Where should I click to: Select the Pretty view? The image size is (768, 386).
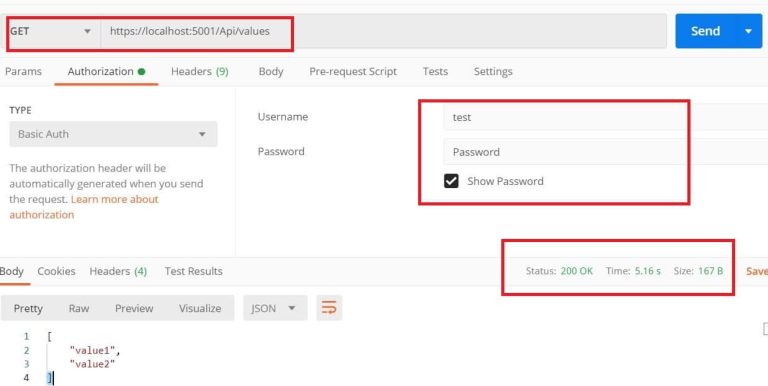coord(28,309)
